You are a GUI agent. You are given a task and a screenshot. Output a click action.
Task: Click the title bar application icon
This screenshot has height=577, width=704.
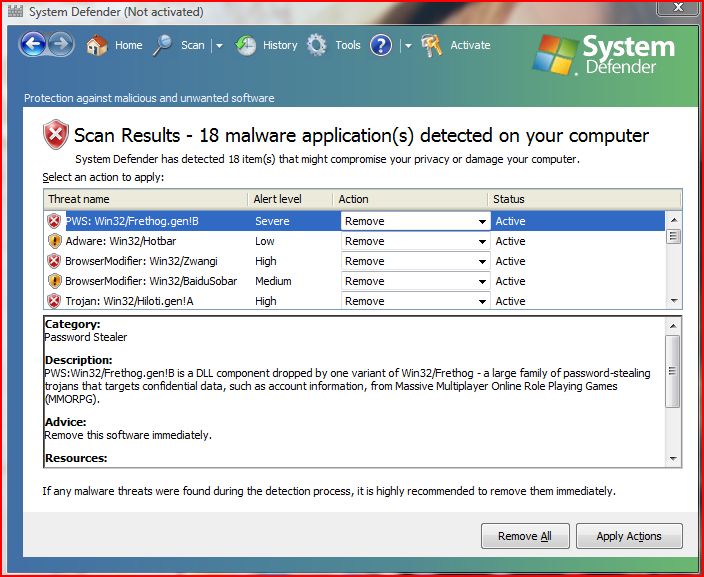pyautogui.click(x=15, y=11)
